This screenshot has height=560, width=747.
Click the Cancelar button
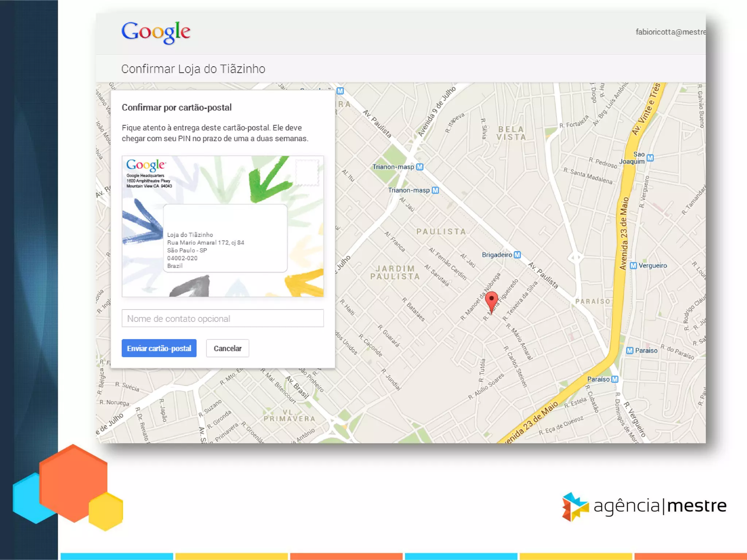click(x=228, y=348)
